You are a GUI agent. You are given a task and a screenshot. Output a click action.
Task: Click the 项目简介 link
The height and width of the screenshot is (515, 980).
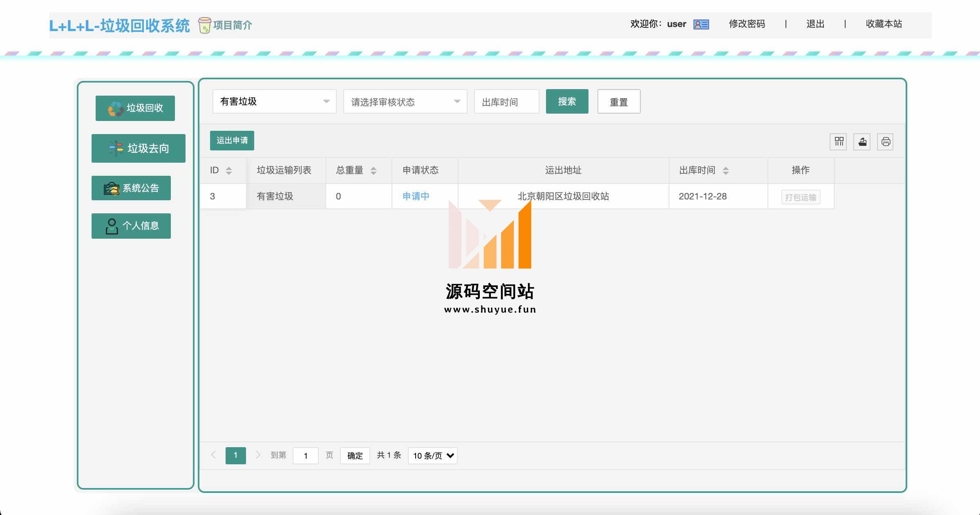click(x=233, y=25)
